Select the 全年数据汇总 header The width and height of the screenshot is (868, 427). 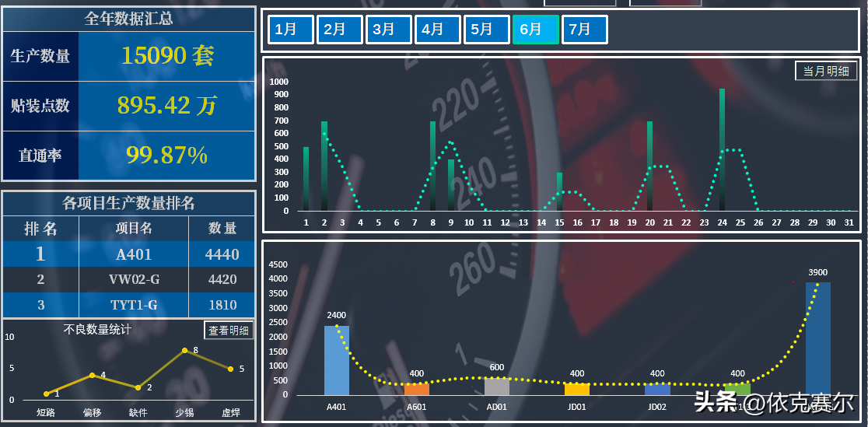point(128,19)
